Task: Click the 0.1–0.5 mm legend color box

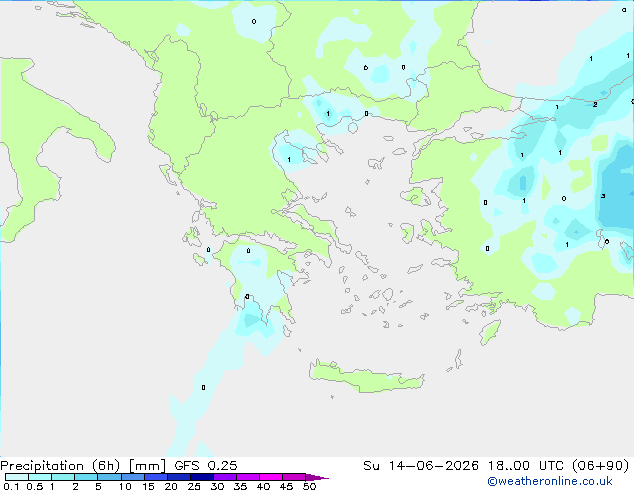Action: coord(17,477)
